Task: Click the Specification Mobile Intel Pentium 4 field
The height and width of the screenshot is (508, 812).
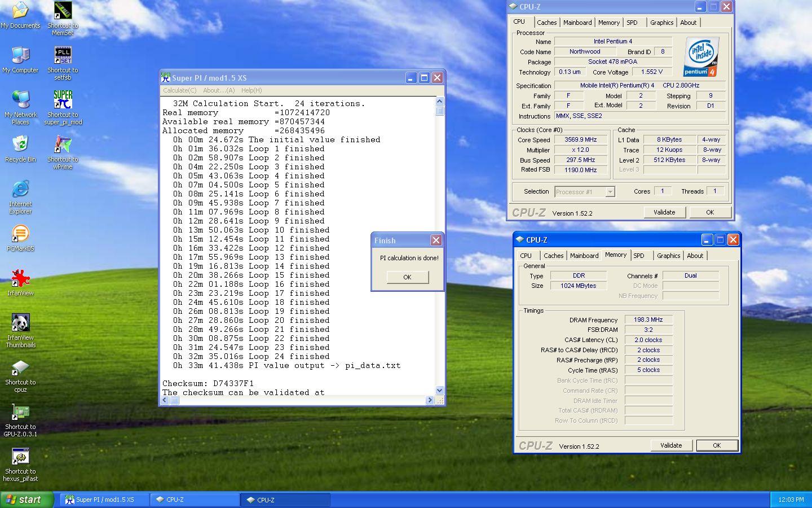Action: [640, 85]
